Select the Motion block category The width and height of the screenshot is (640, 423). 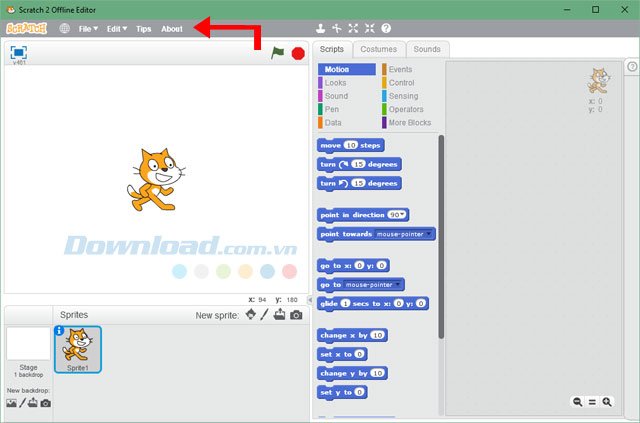point(347,69)
